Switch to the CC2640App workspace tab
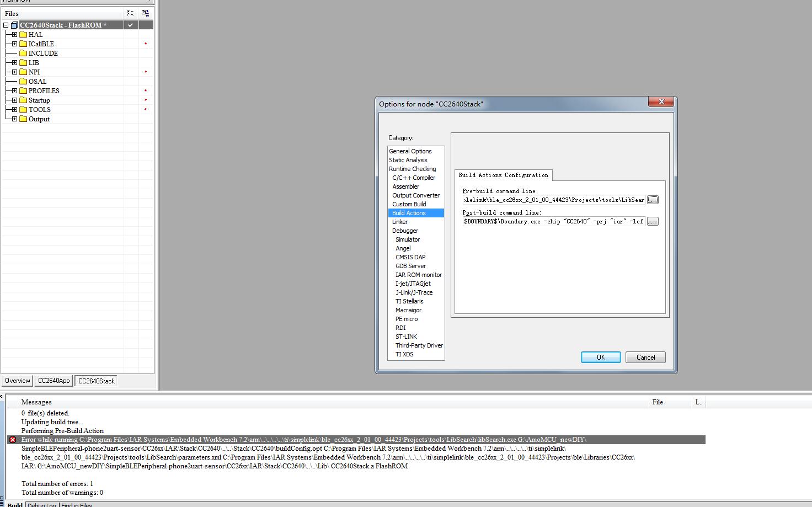 coord(54,381)
